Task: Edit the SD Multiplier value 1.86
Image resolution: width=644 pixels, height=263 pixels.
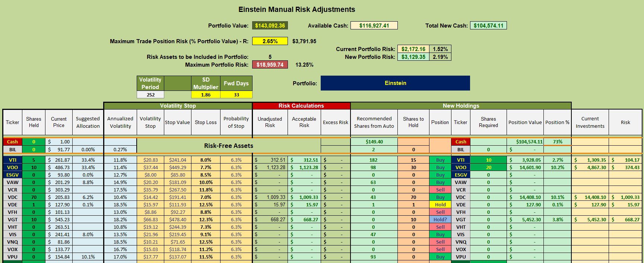Action: [206, 95]
